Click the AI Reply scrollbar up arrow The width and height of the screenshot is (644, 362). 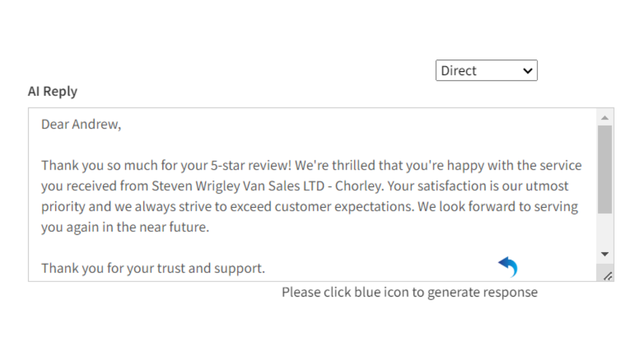[x=605, y=118]
